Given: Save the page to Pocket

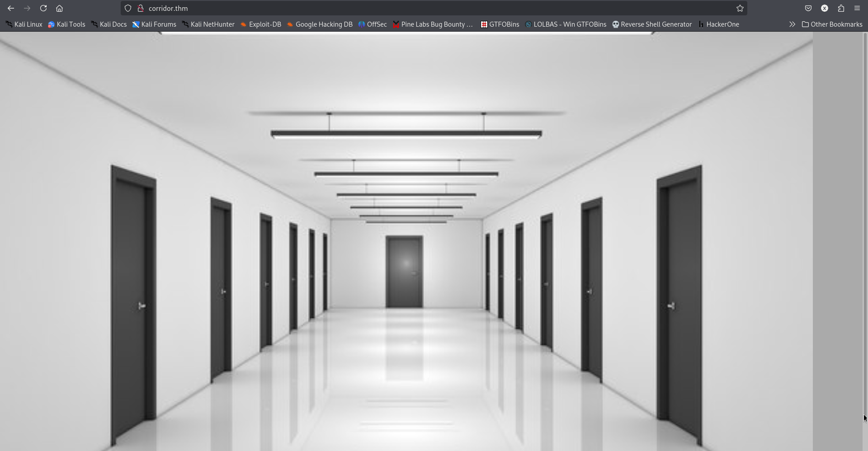Looking at the screenshot, I should pos(808,8).
